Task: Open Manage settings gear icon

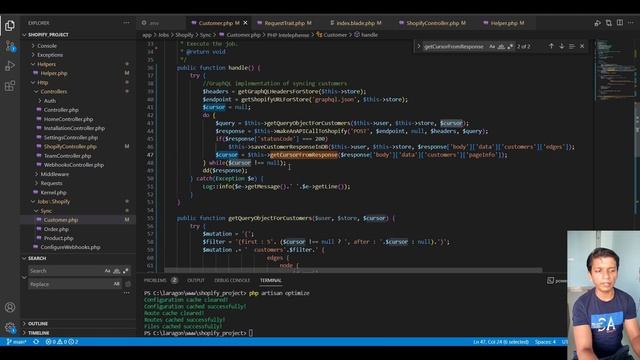Action: (x=10, y=327)
